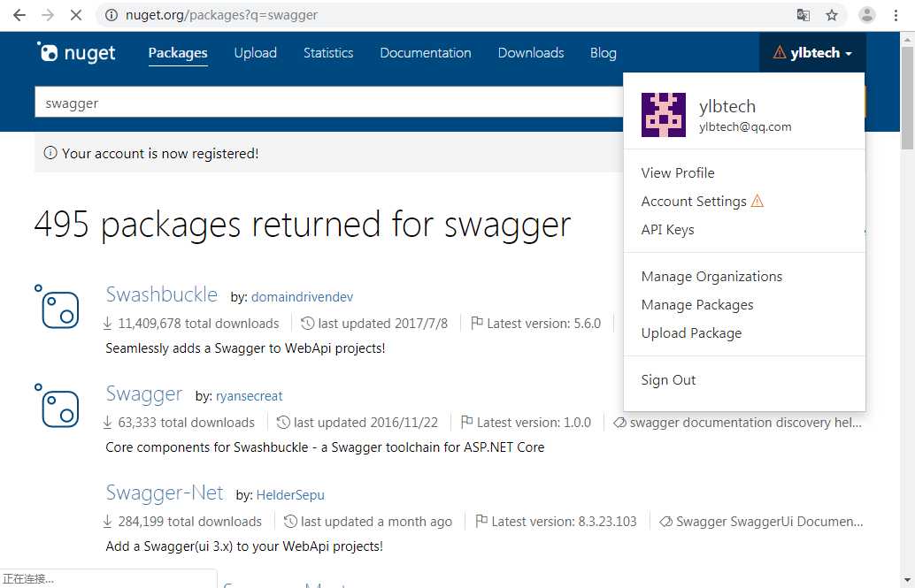The height and width of the screenshot is (588, 915).
Task: Click 'Add a Swagger(ui 3.x)' description
Action: (244, 546)
